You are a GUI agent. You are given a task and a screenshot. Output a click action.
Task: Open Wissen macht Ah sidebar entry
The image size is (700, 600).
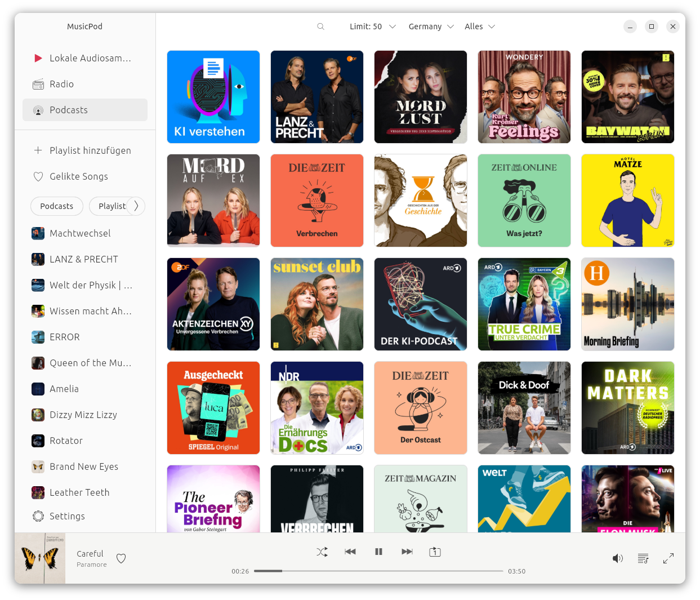coord(85,311)
